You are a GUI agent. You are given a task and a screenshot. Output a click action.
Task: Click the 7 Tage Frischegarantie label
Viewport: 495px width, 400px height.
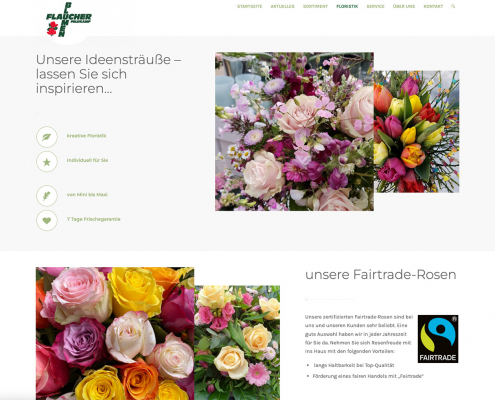coord(94,219)
